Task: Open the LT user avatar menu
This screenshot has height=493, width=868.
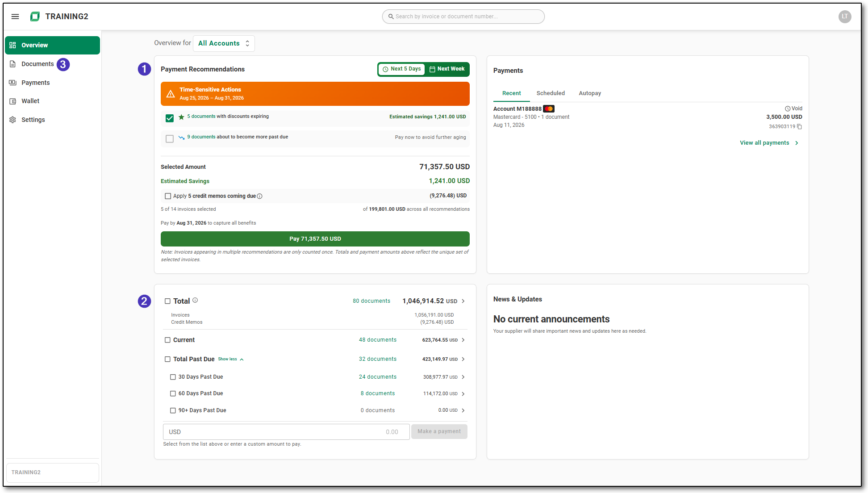Action: pos(845,17)
